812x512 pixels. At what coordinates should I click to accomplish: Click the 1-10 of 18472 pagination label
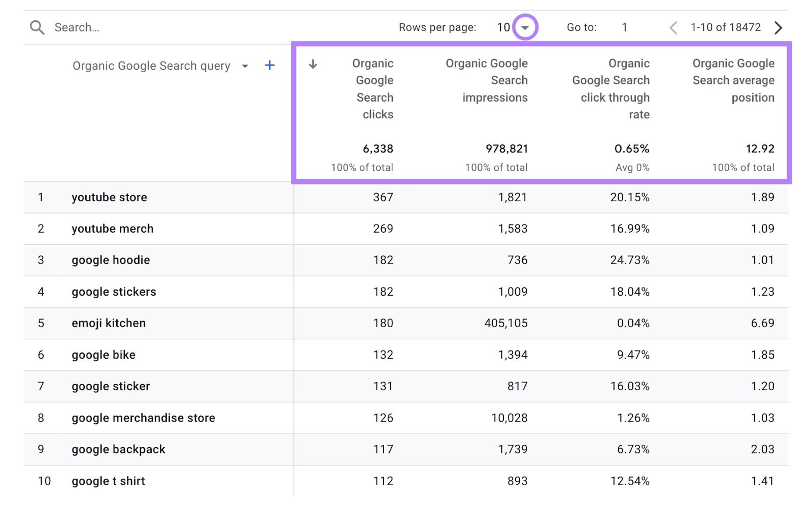pyautogui.click(x=725, y=27)
